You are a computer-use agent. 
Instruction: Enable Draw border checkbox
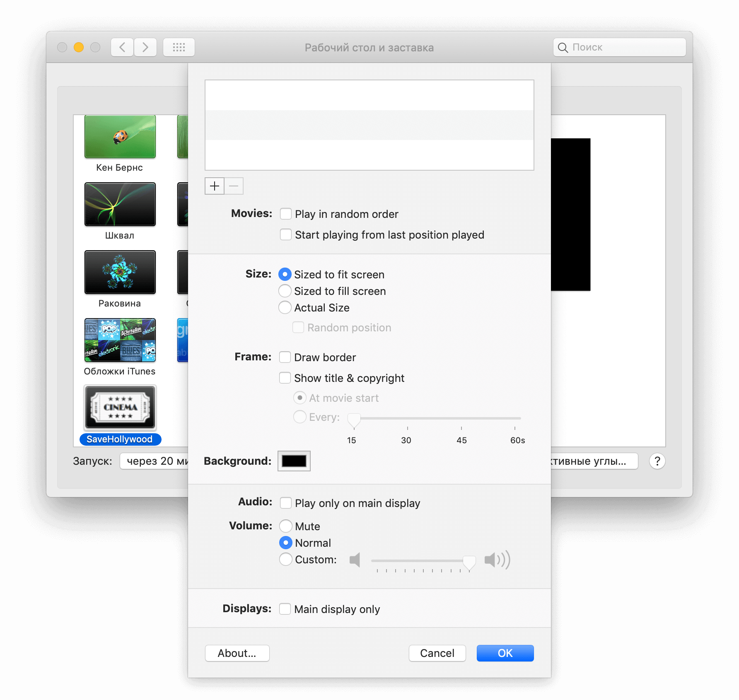[285, 357]
